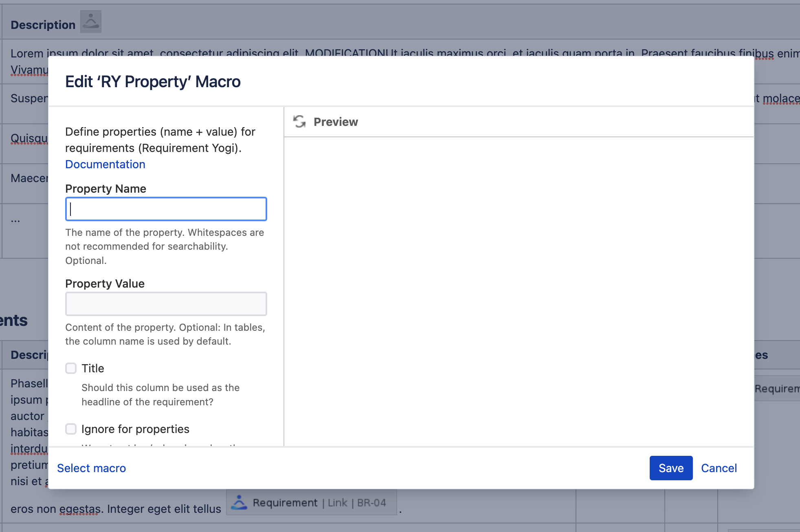Check the 'Ignore for properties' option
The width and height of the screenshot is (800, 532).
coord(71,429)
